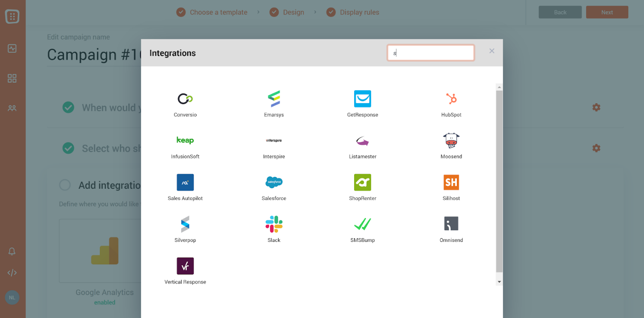Image resolution: width=644 pixels, height=318 pixels.
Task: Click the Moosend label
Action: click(451, 156)
